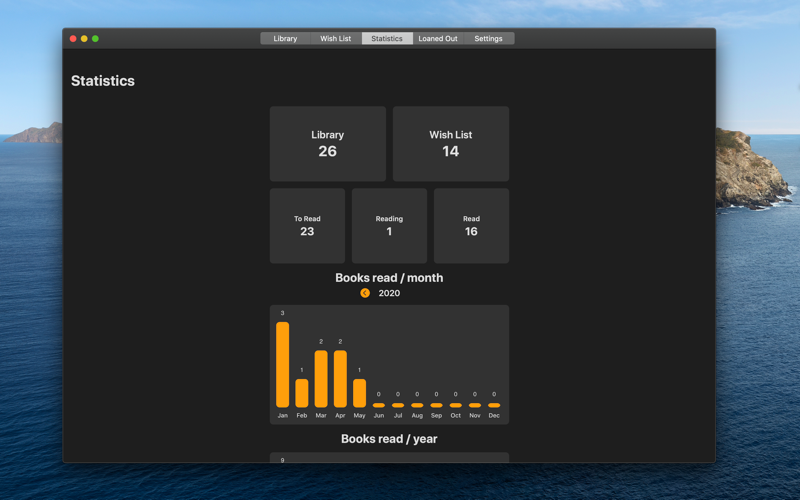800x500 pixels.
Task: Click the Library 26 card
Action: [x=328, y=144]
